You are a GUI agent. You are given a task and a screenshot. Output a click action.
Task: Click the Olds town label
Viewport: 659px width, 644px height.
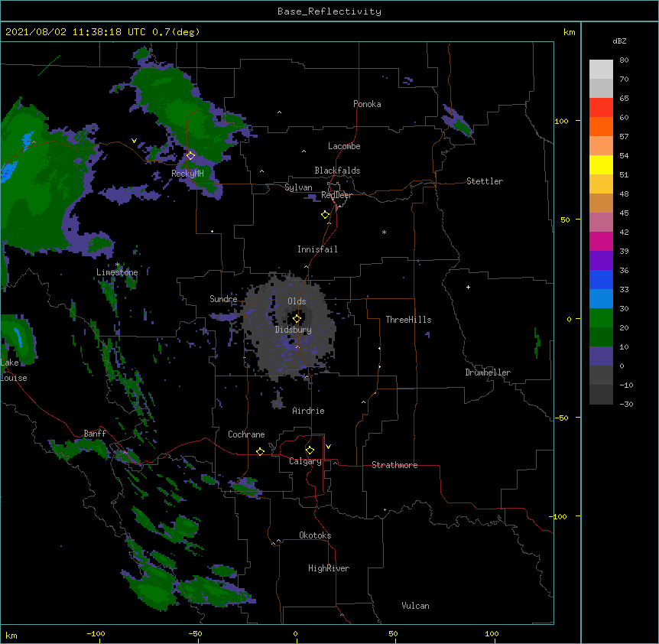pos(297,301)
